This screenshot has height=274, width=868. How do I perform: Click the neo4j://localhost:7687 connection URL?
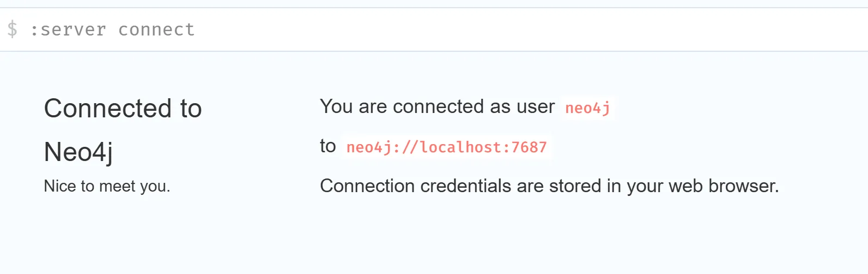(446, 147)
